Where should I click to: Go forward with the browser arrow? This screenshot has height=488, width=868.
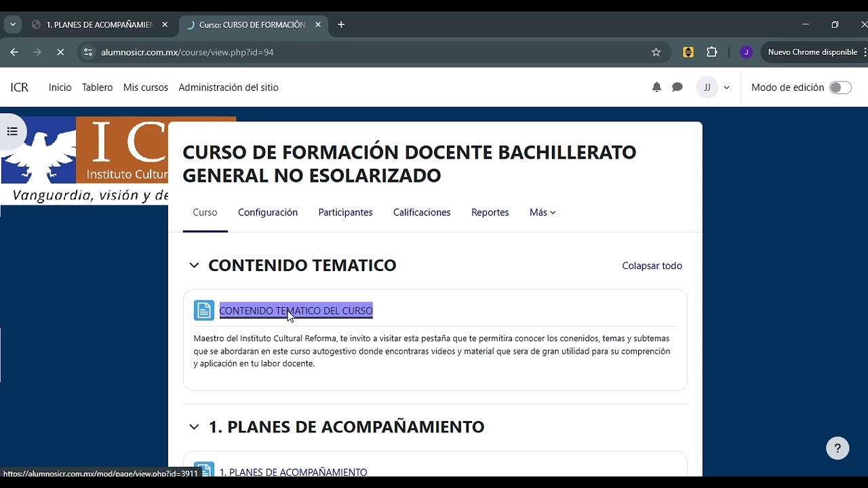(37, 52)
